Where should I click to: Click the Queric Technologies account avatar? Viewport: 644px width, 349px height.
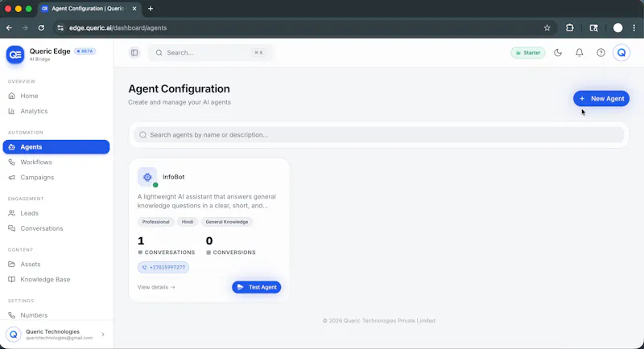coord(14,335)
